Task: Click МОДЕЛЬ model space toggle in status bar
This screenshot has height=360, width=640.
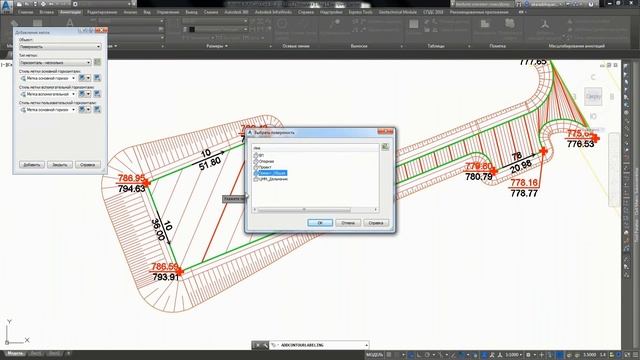Action: (374, 355)
